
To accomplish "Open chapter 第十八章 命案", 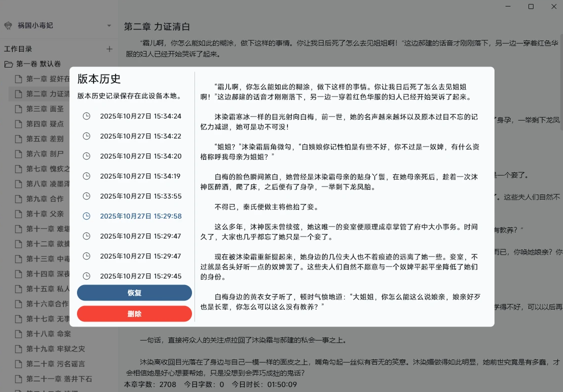I will (48, 334).
